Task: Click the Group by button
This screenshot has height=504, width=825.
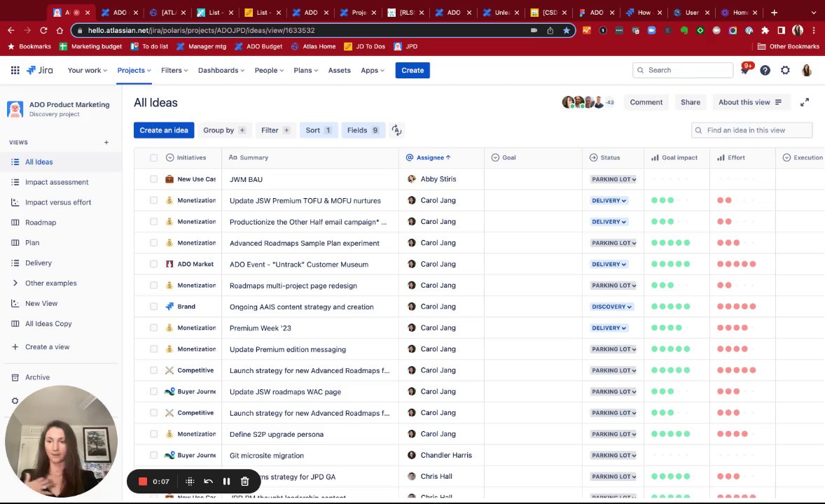Action: 224,130
